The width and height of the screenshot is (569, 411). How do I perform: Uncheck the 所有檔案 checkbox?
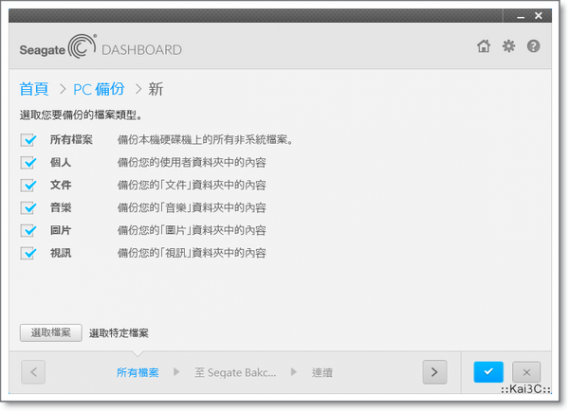(x=28, y=140)
